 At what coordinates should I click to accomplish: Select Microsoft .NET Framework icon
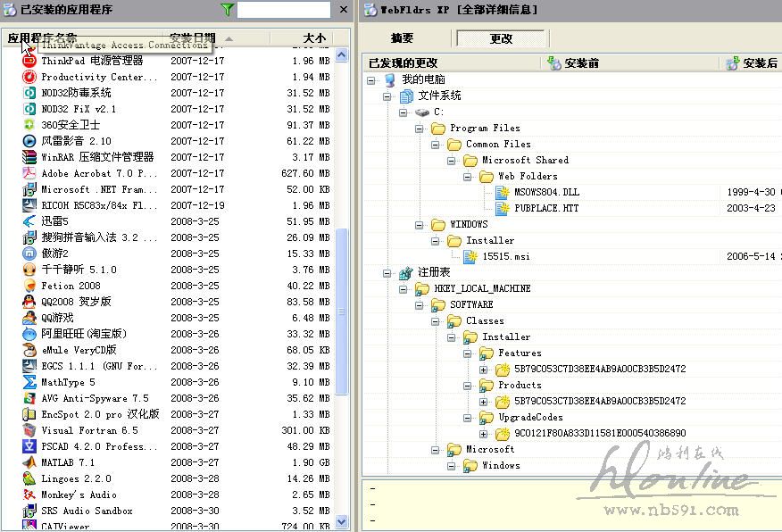(29, 189)
